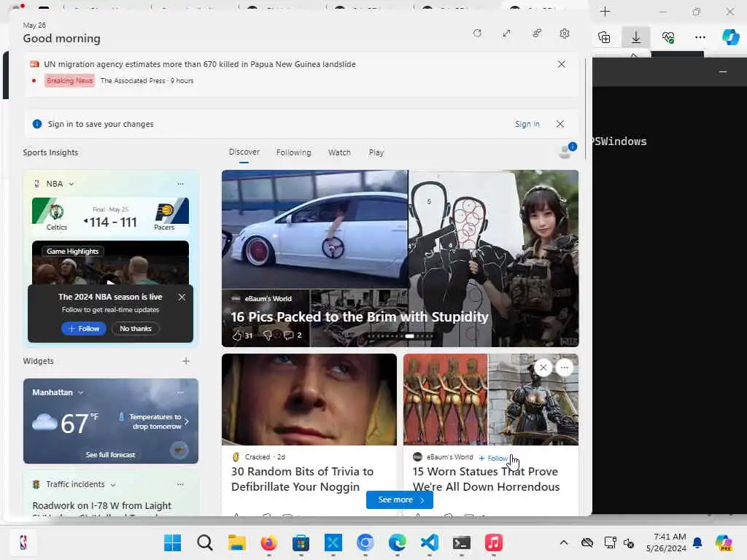Image resolution: width=747 pixels, height=560 pixels.
Task: Dismiss the breaking news banner
Action: coord(562,64)
